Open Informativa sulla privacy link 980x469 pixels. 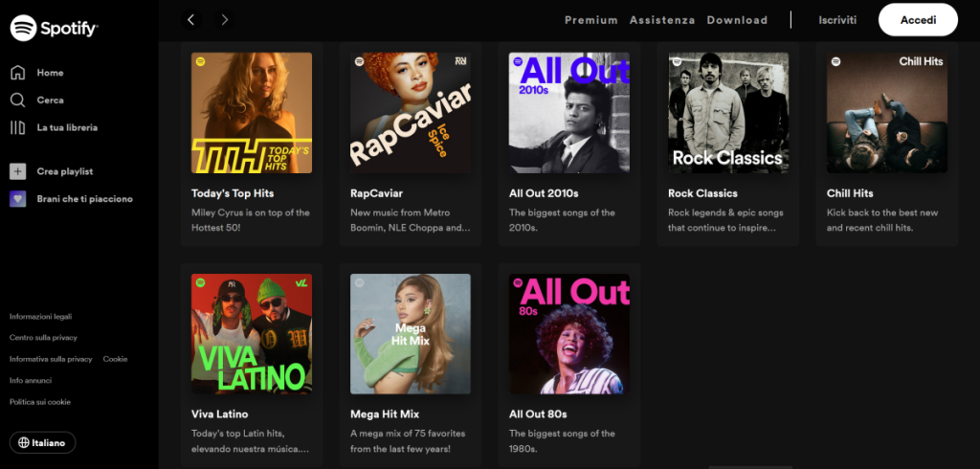tap(51, 359)
